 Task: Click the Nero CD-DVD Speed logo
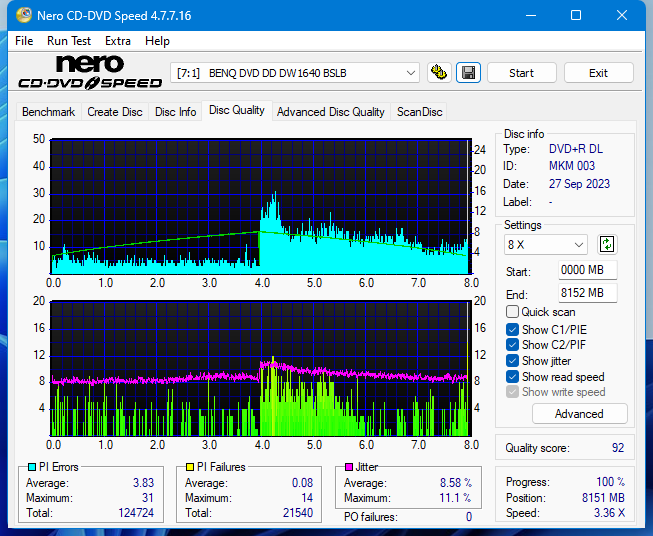90,72
